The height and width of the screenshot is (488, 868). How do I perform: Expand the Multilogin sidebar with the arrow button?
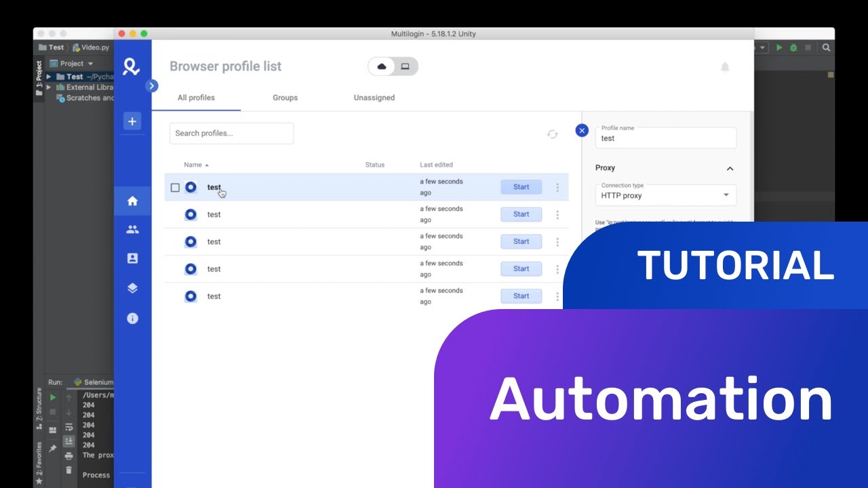pos(152,86)
